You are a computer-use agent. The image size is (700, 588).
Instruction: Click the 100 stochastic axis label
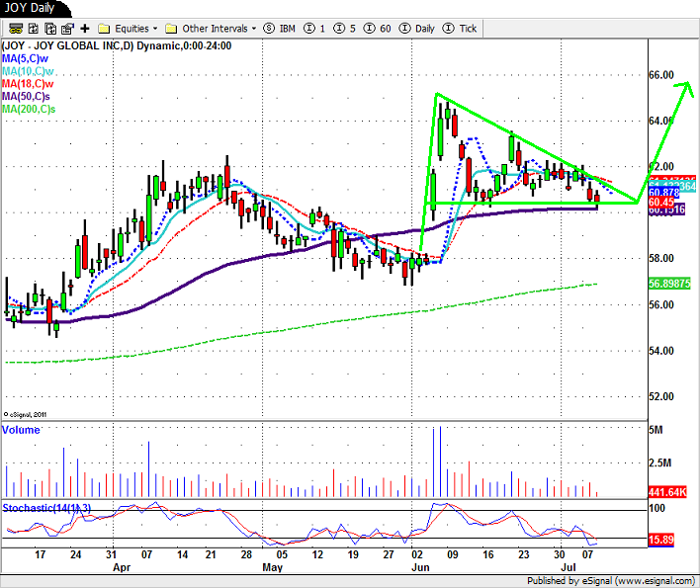656,508
